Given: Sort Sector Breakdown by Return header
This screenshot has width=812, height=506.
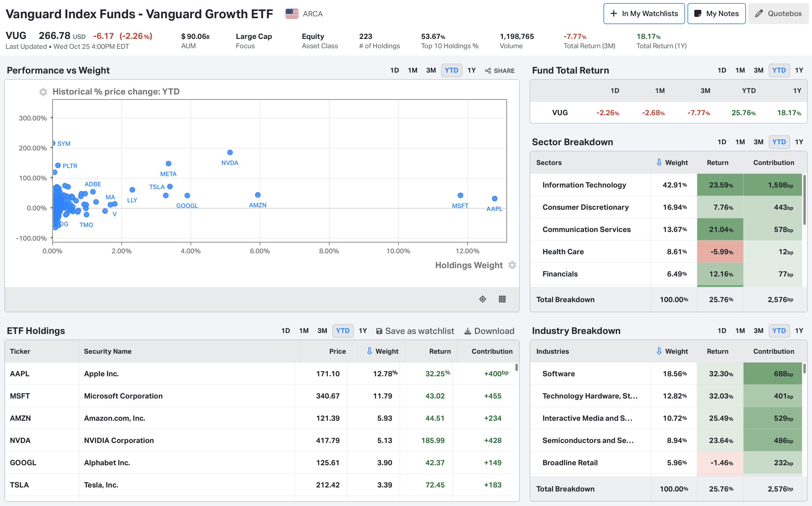Looking at the screenshot, I should point(717,162).
